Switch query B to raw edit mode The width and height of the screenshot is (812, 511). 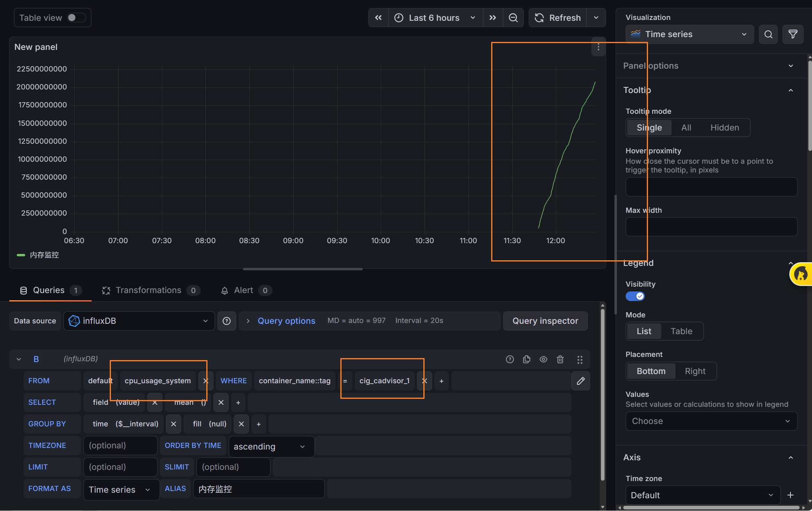pyautogui.click(x=581, y=381)
